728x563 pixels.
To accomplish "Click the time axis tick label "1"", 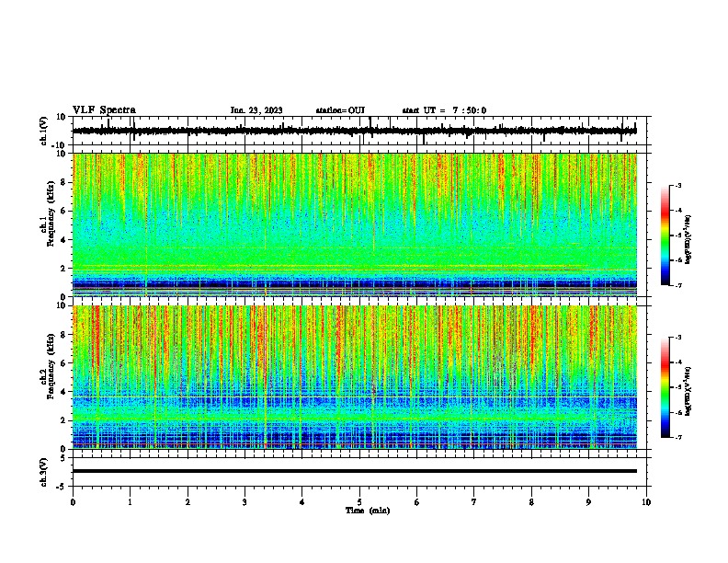I will click(130, 502).
